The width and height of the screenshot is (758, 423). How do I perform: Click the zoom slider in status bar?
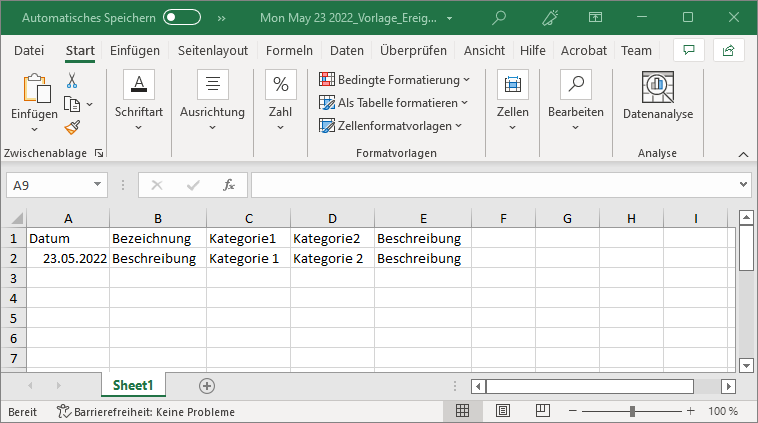(632, 412)
